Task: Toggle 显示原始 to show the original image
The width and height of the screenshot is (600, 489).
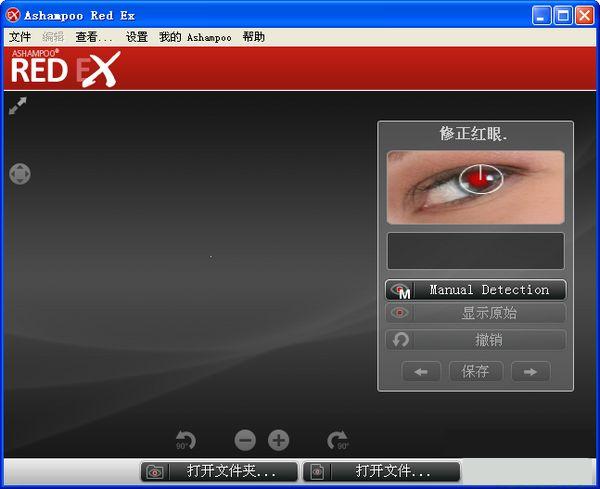Action: [x=476, y=313]
